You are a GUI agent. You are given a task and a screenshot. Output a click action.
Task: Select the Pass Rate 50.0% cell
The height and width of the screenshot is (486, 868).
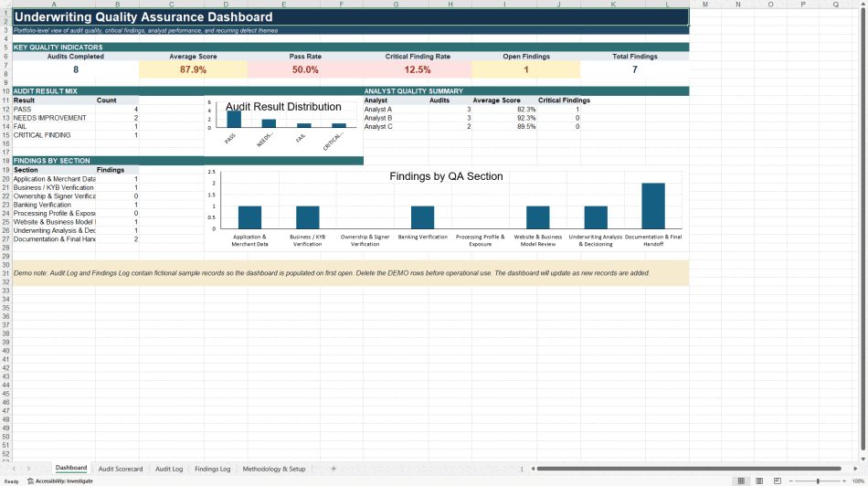click(305, 69)
